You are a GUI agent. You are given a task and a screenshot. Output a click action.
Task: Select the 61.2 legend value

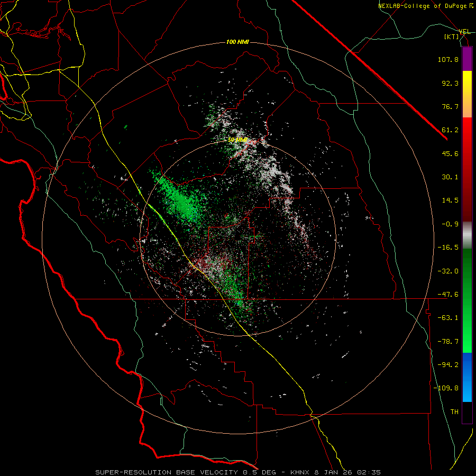450,130
